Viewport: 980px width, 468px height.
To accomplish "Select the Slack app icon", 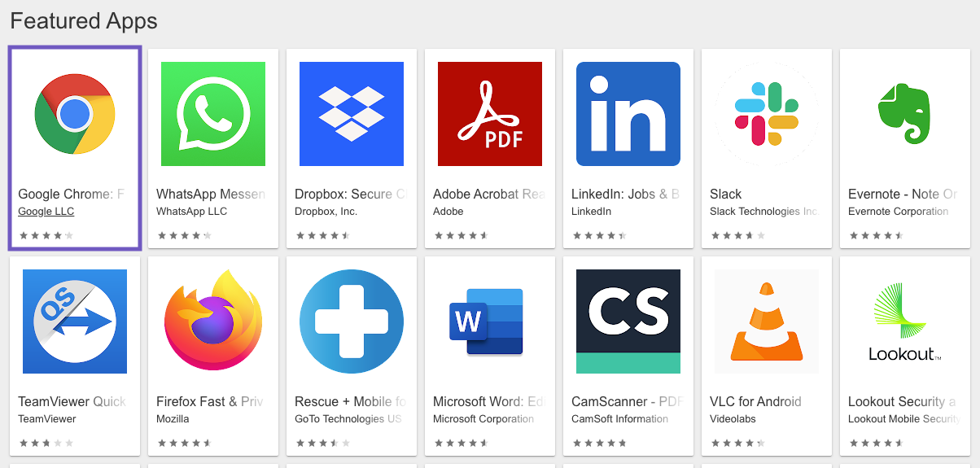I will (767, 114).
